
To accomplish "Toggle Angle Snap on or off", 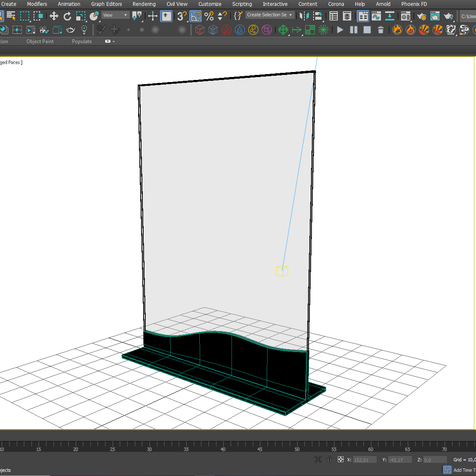I will (196, 16).
